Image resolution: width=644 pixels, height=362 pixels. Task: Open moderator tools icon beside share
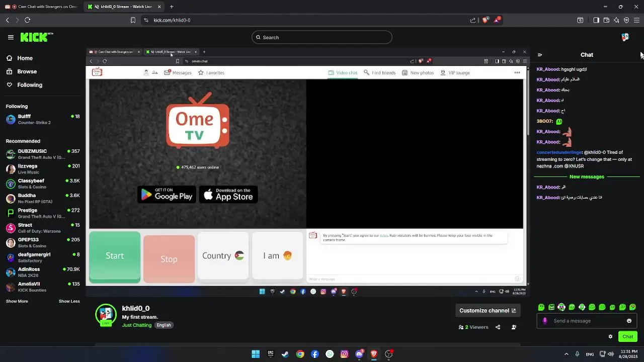[514, 327]
